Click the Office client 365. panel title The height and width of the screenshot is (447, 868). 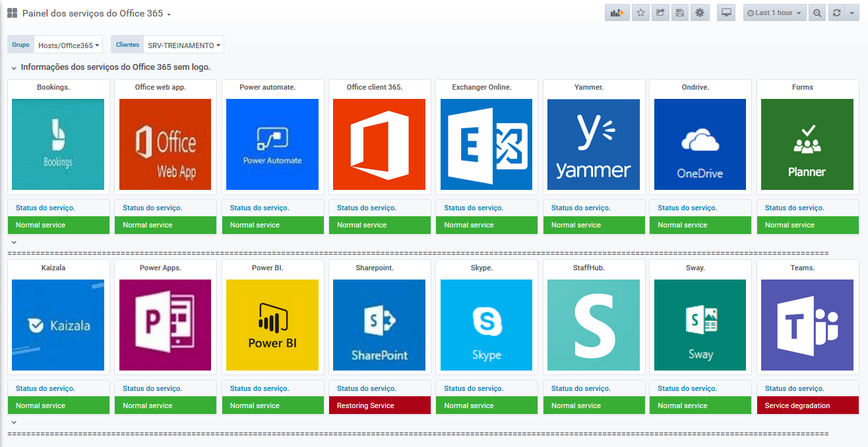[x=375, y=87]
